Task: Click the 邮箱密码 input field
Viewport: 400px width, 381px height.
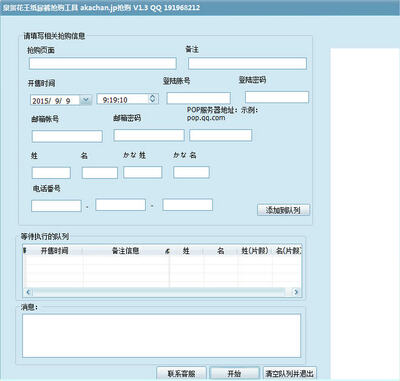Action: (149, 135)
